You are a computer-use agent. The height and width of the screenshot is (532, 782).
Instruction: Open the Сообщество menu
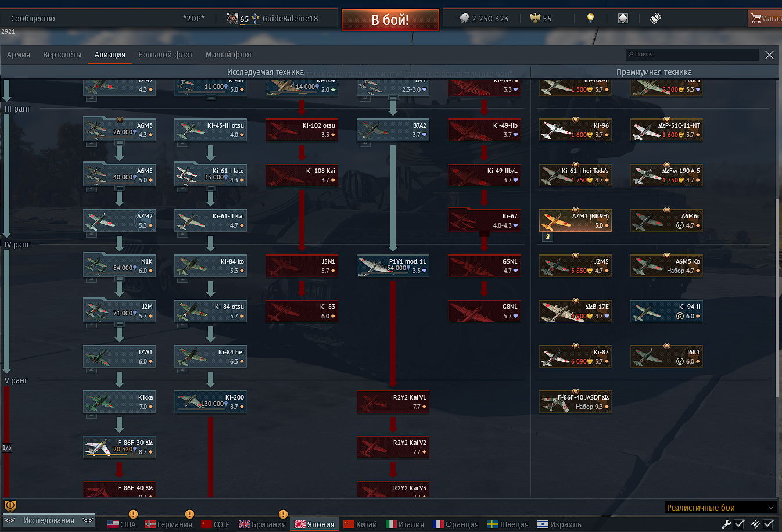click(33, 19)
